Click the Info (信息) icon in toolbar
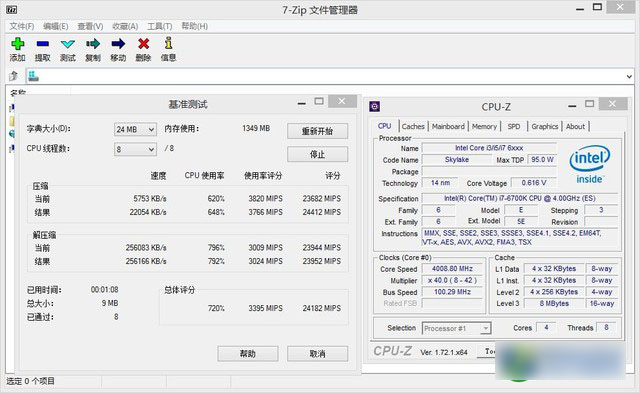The height and width of the screenshot is (393, 640). coord(168,43)
